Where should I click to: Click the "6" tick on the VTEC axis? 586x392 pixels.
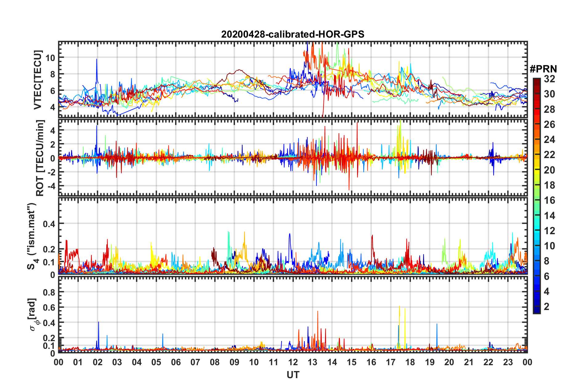52,91
